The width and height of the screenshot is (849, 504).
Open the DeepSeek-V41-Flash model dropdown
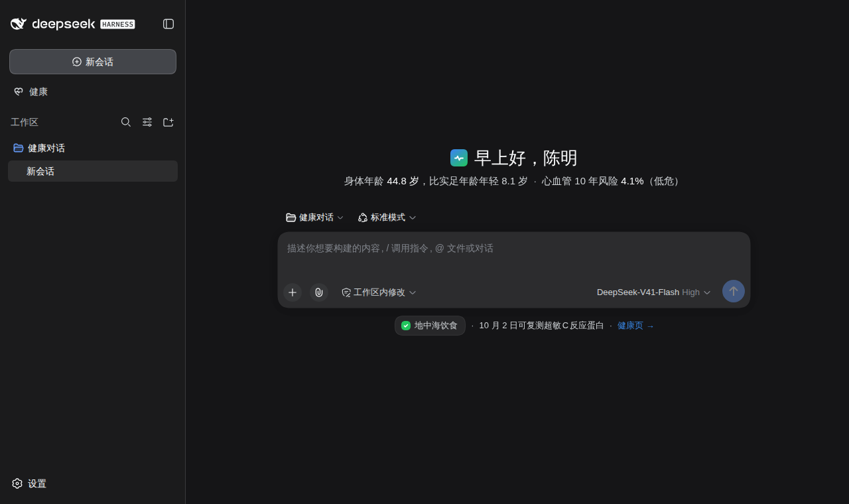tap(654, 292)
